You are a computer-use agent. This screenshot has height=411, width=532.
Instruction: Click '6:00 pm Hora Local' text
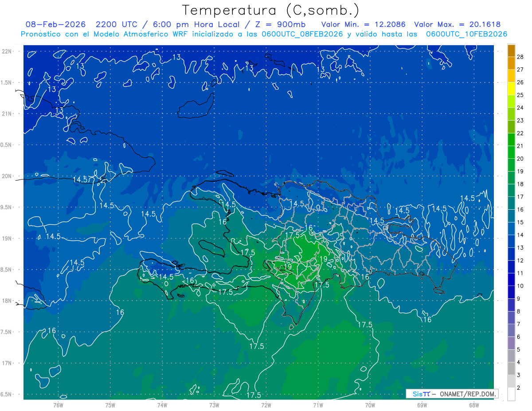[x=197, y=24]
